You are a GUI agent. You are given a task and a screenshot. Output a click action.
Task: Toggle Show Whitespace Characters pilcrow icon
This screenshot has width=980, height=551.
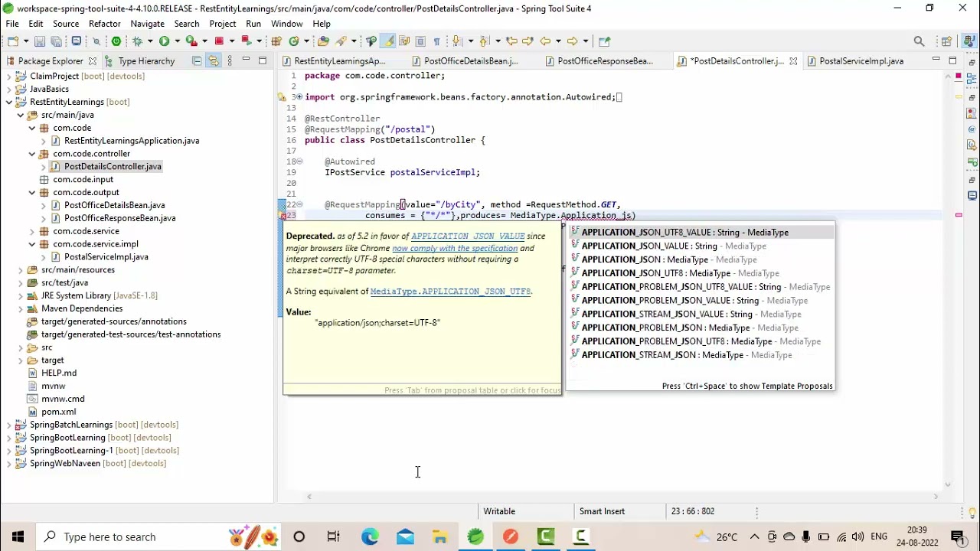[436, 41]
